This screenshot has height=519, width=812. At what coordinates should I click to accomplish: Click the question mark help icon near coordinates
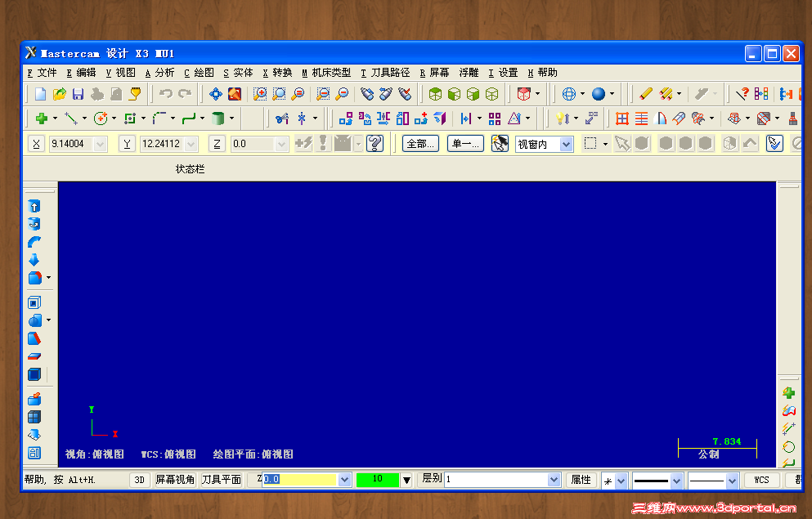point(375,143)
